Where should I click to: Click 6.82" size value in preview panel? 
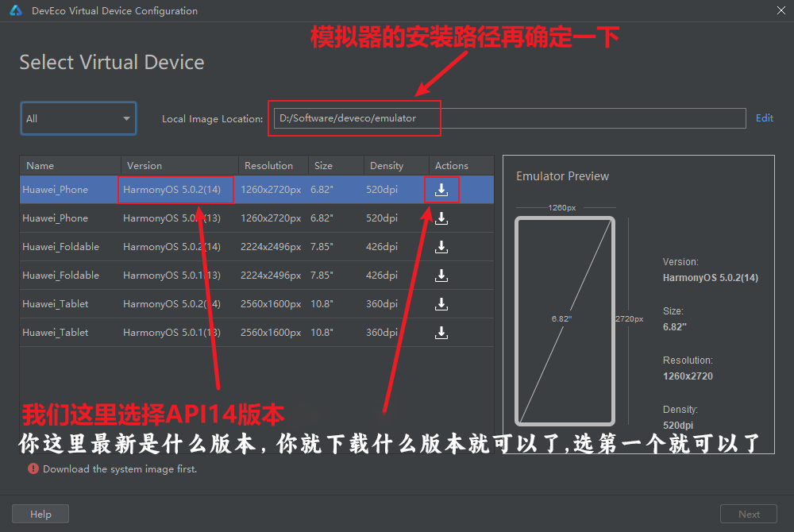click(x=674, y=327)
